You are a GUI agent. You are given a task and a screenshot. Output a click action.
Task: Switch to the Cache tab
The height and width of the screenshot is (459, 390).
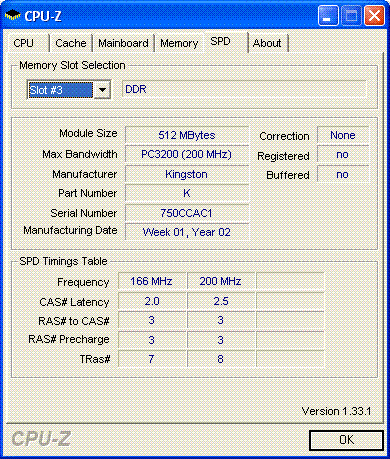point(71,43)
